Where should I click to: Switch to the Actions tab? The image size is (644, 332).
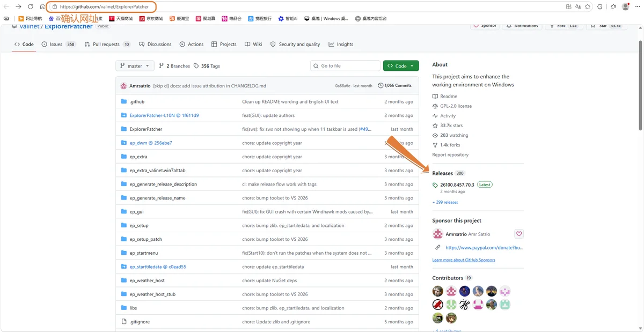click(x=192, y=45)
